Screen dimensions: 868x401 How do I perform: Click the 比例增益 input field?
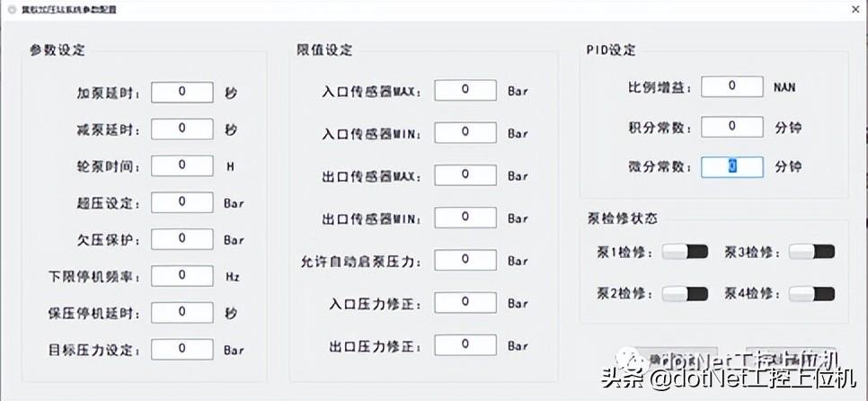click(x=732, y=86)
